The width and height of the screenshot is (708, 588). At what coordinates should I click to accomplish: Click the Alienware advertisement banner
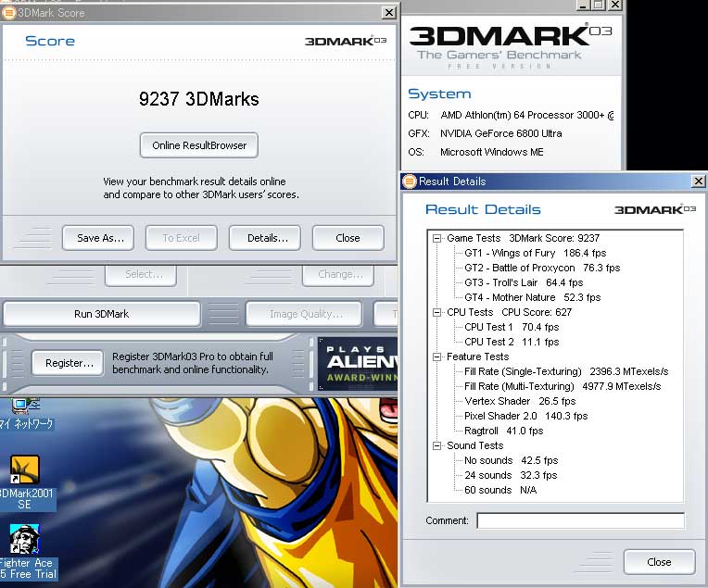tap(358, 364)
